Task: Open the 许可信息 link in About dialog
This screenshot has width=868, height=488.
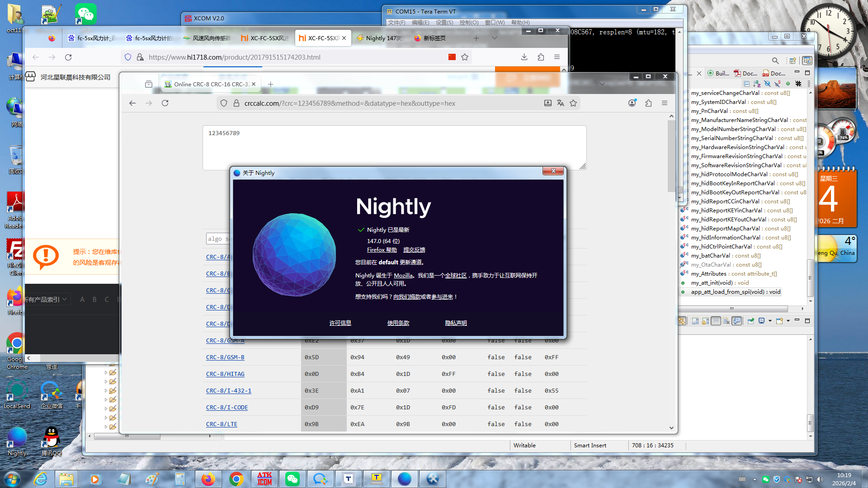Action: click(x=340, y=323)
